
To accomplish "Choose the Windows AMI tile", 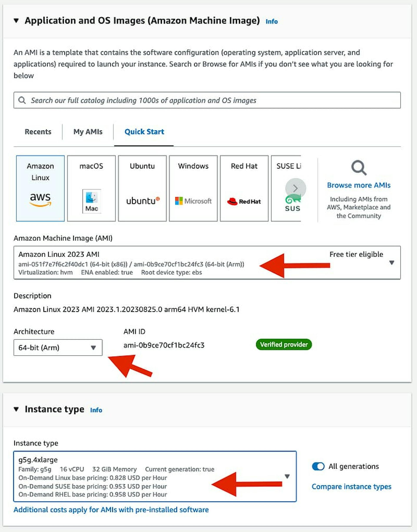I will [x=193, y=188].
